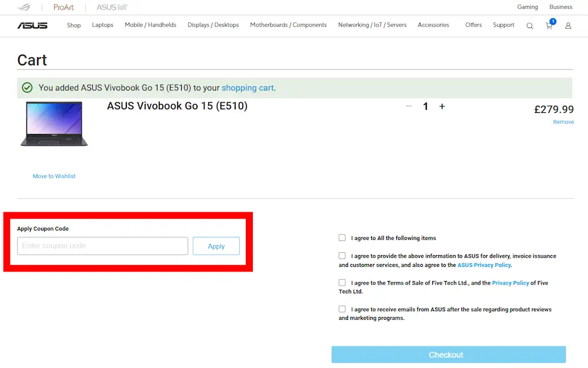The width and height of the screenshot is (588, 368).
Task: Enable the marketing emails agreement checkbox
Action: 342,309
